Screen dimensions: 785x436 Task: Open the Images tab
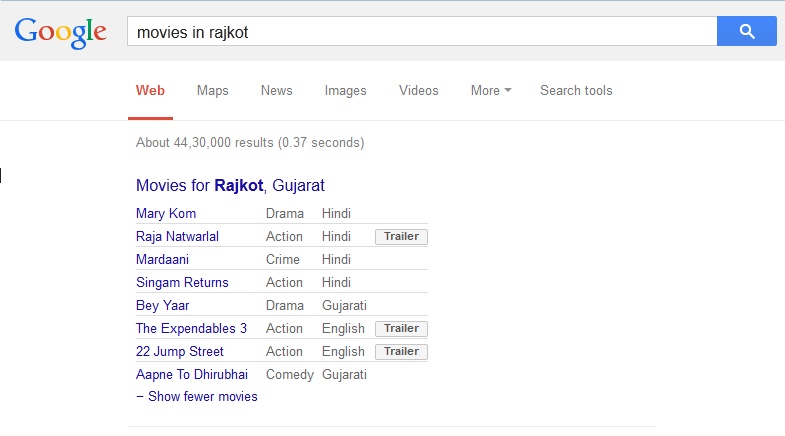click(x=345, y=91)
